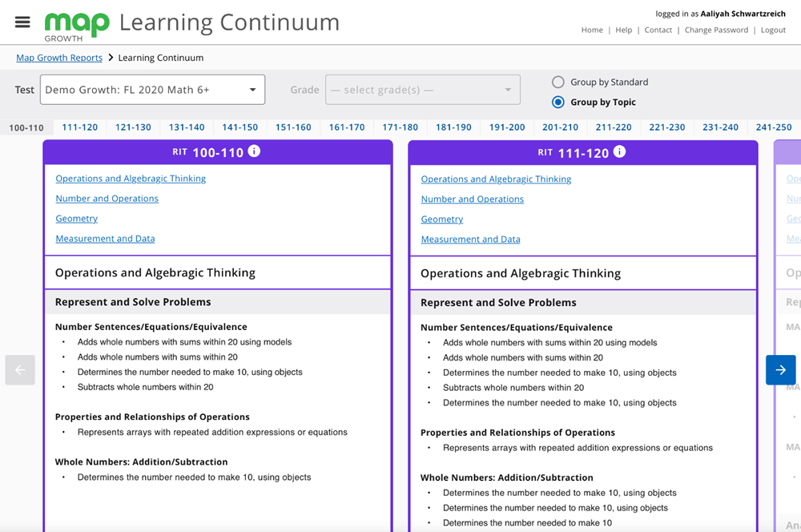801x532 pixels.
Task: Switch to the 221-230 RIT tab
Action: (666, 127)
